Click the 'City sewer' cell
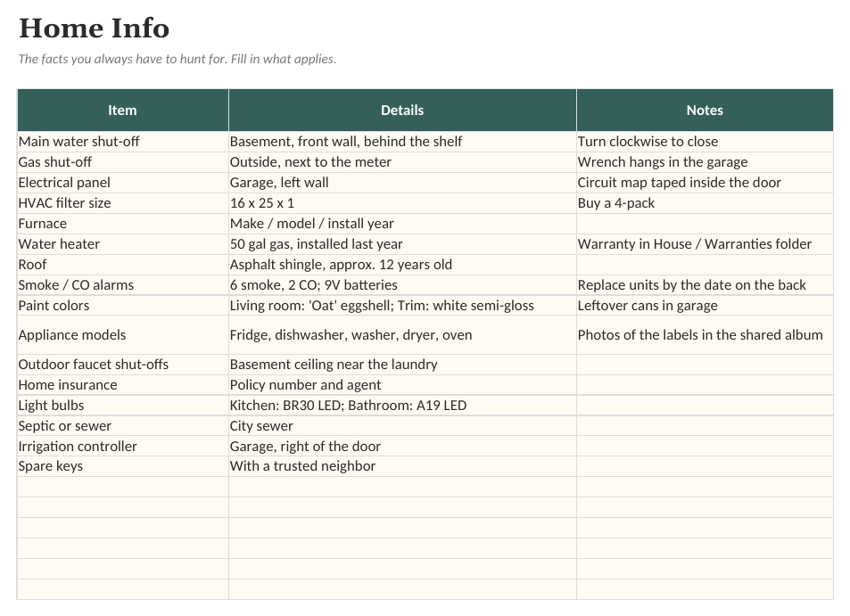850x616 pixels. (x=402, y=426)
